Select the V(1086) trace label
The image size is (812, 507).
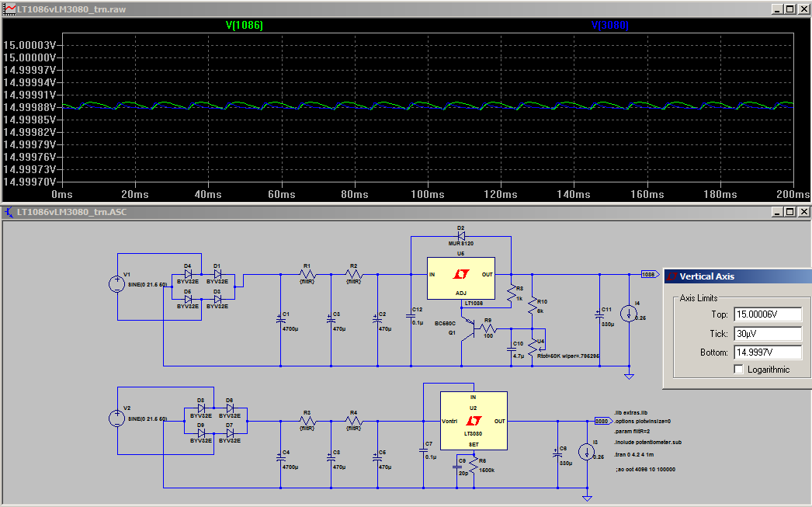(x=245, y=25)
